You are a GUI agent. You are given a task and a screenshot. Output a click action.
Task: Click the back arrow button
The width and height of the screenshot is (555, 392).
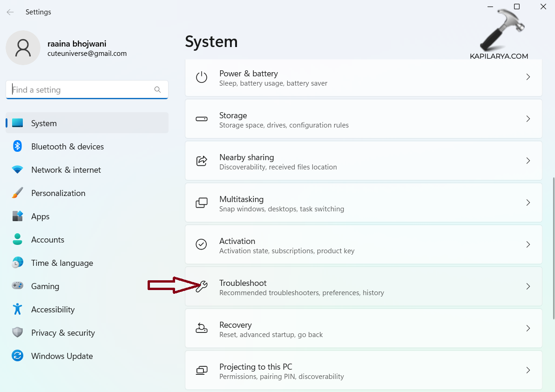coord(10,12)
